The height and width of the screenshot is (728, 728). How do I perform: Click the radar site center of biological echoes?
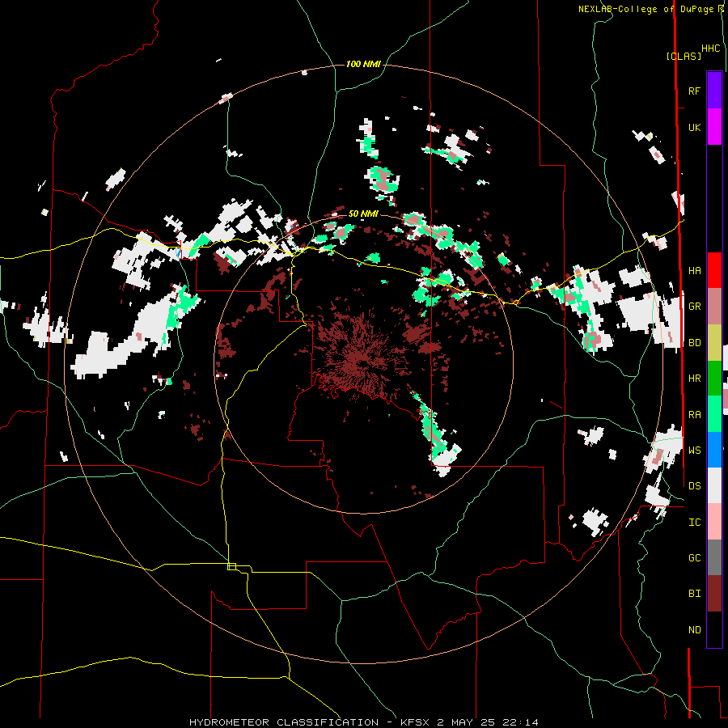point(363,363)
